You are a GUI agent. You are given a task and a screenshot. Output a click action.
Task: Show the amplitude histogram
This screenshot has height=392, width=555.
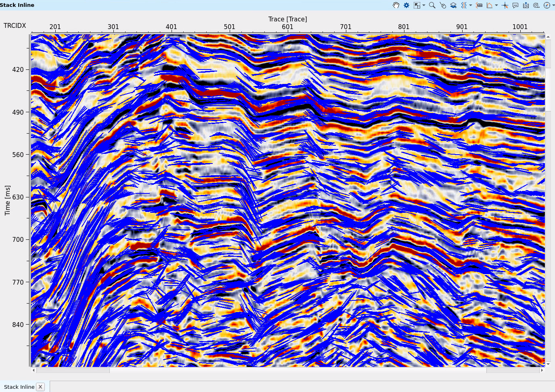tap(489, 5)
